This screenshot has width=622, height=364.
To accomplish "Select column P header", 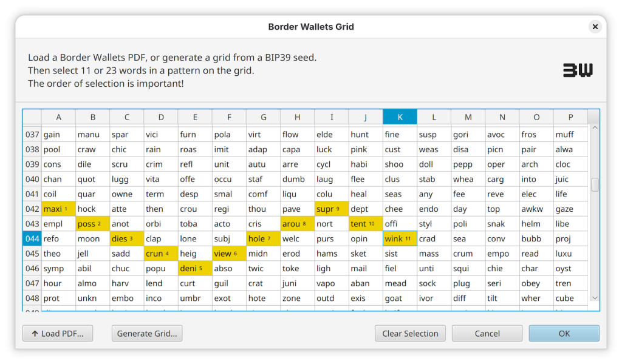I will click(570, 117).
